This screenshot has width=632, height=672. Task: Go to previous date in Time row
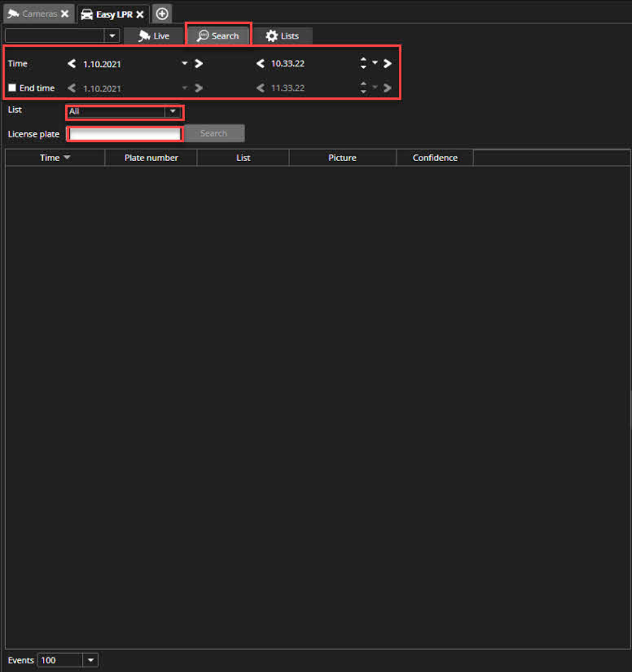click(x=72, y=64)
